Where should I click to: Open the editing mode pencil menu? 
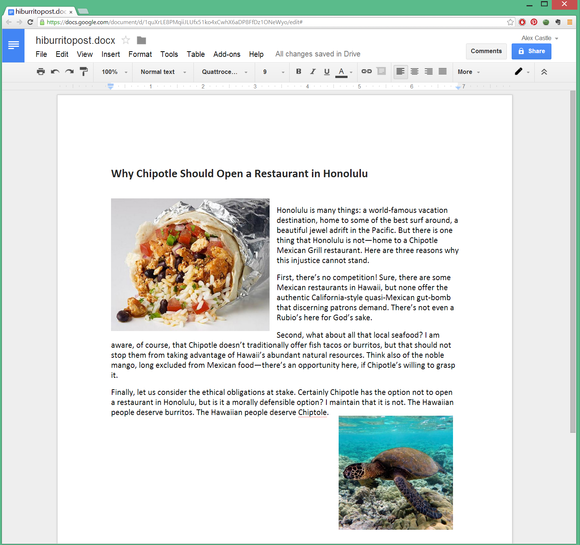[521, 72]
